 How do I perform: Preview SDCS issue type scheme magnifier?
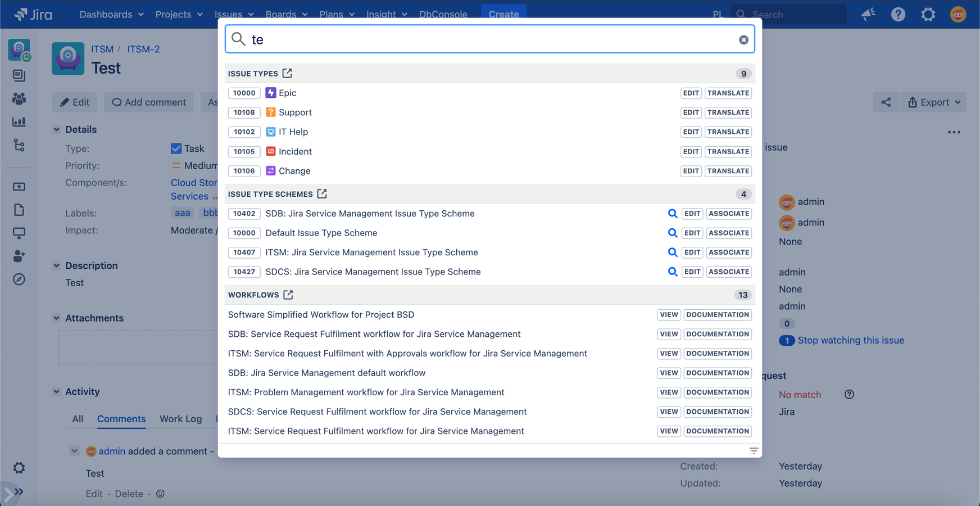(x=672, y=272)
